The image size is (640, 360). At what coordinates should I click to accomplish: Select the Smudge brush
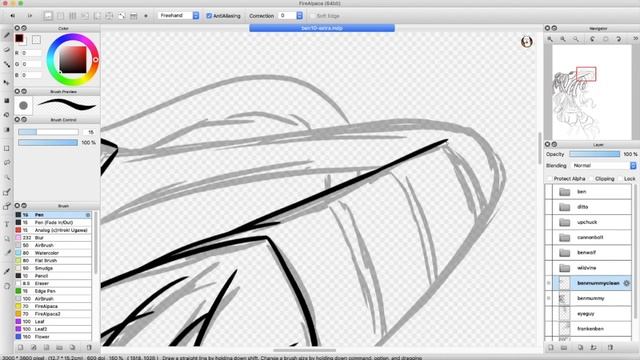pyautogui.click(x=53, y=268)
